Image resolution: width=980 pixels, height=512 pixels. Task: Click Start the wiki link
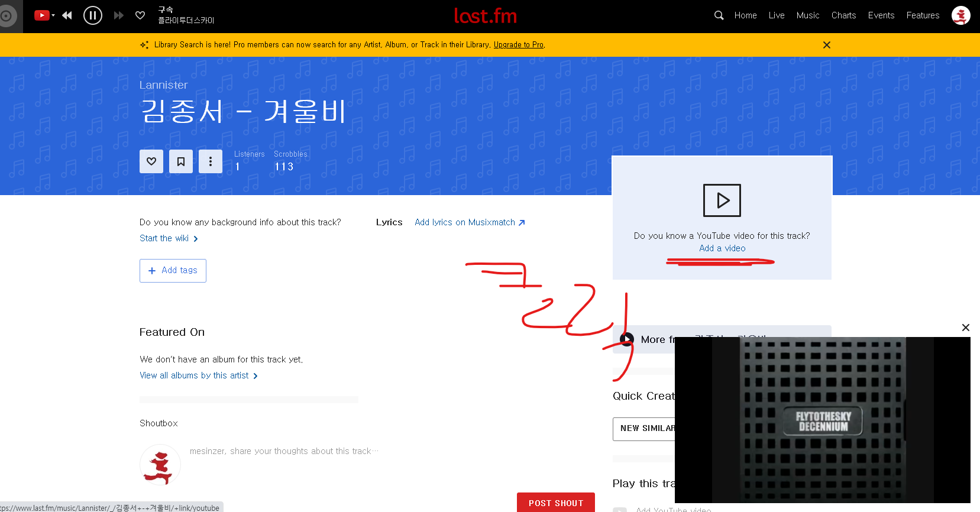point(169,238)
